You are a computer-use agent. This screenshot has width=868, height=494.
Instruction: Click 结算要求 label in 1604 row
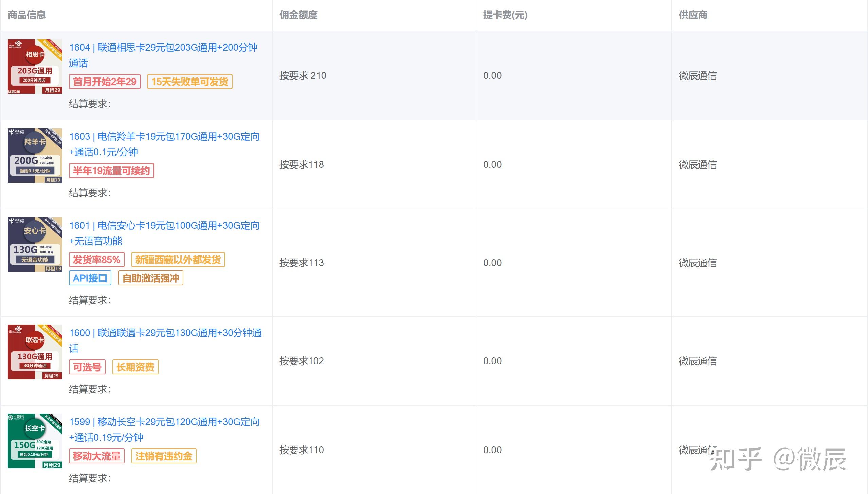[90, 104]
